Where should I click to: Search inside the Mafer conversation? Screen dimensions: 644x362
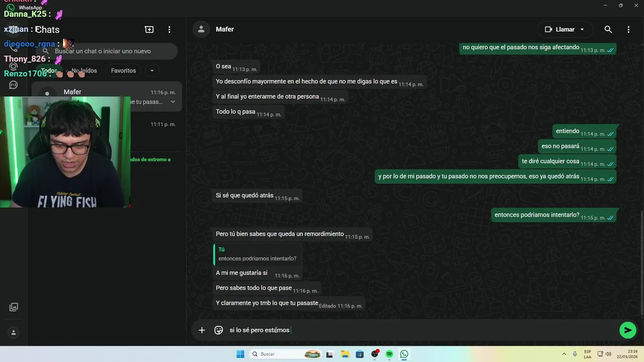pyautogui.click(x=608, y=30)
